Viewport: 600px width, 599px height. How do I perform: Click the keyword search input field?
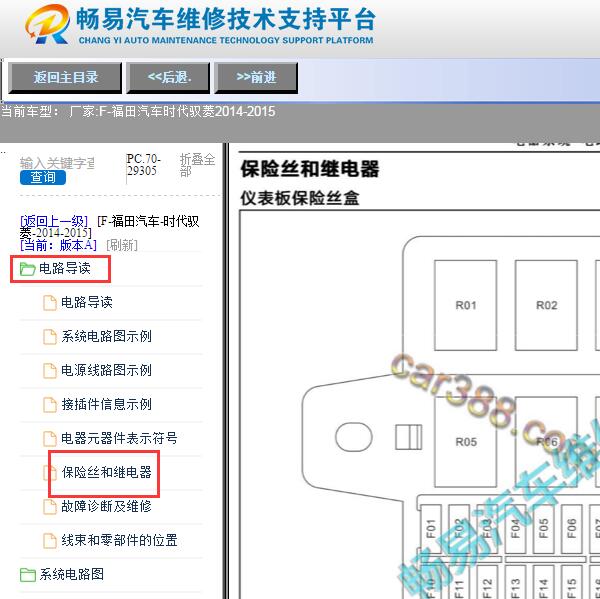click(x=57, y=163)
